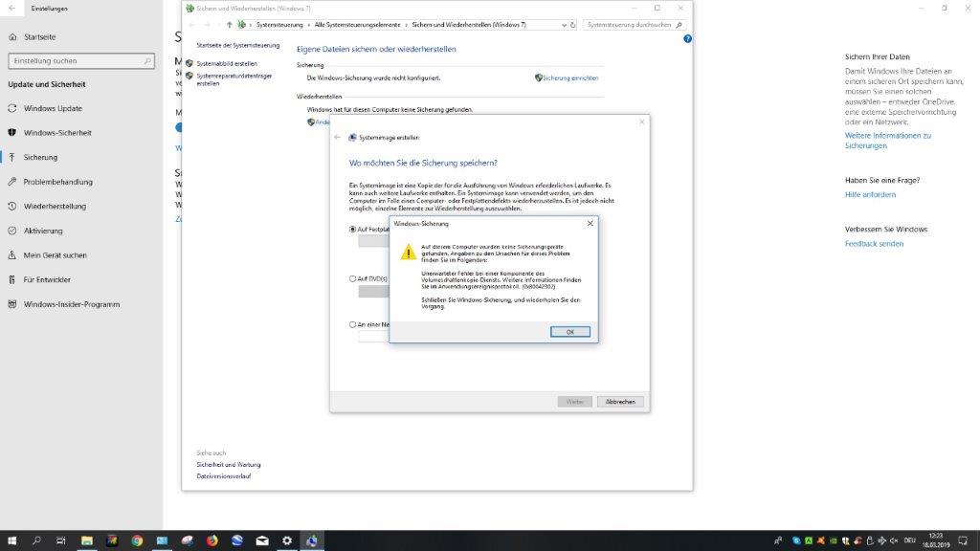
Task: Open 'Weitere Informationen zu Sicherungen' link
Action: point(887,141)
